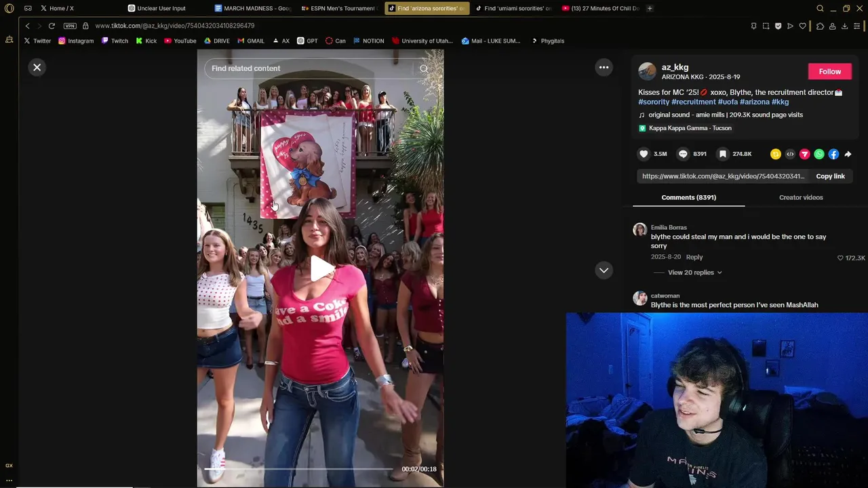The width and height of the screenshot is (868, 488).
Task: Open the browser downloads icon
Action: coord(844,26)
